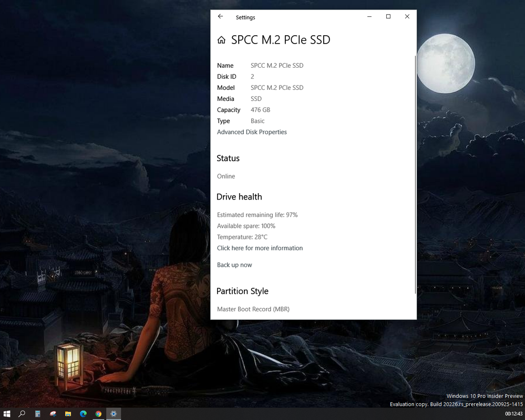This screenshot has height=420, width=525.
Task: Launch Calculator from the taskbar
Action: [x=37, y=414]
